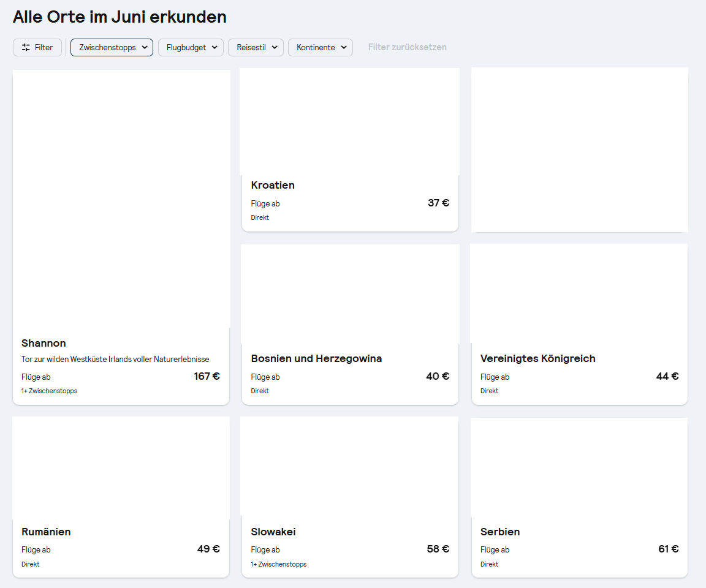Click 'Direkt' label under Serbien
This screenshot has width=706, height=588.
coord(490,564)
